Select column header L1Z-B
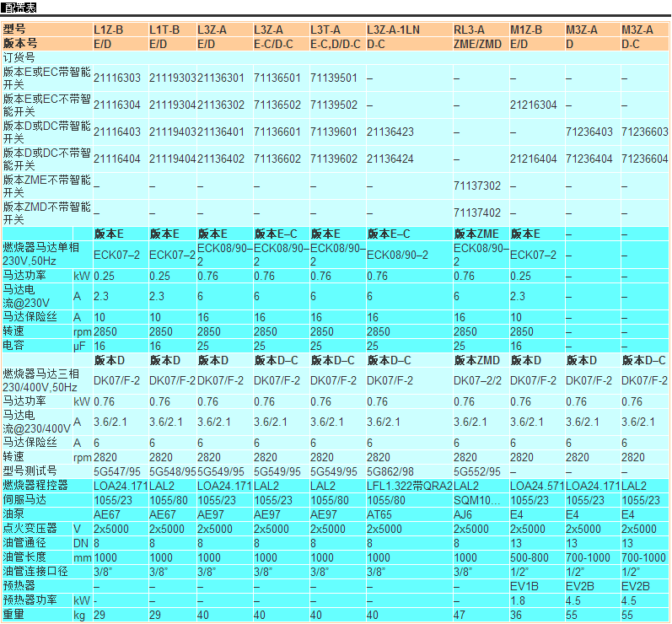The height and width of the screenshot is (624, 672). [x=109, y=30]
